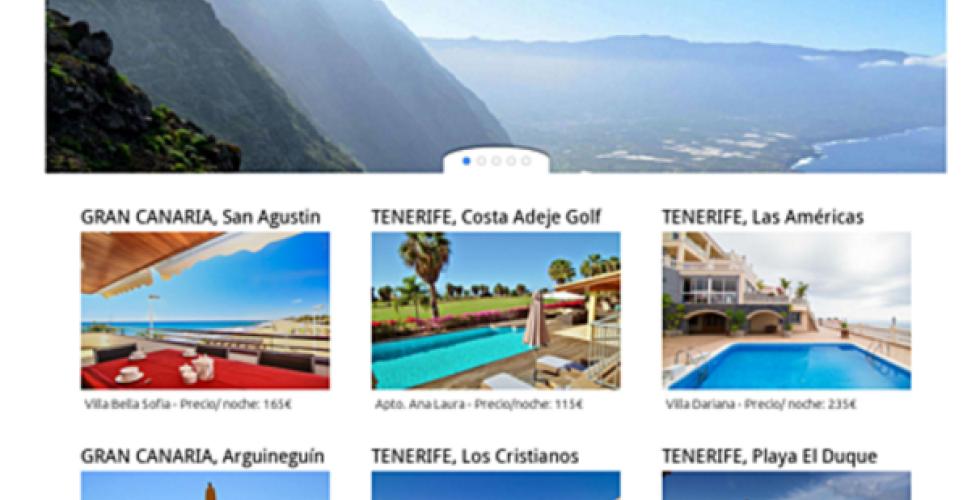Open GRAN CANARIA, Arguineguín heading
980x500 pixels.
(x=202, y=456)
